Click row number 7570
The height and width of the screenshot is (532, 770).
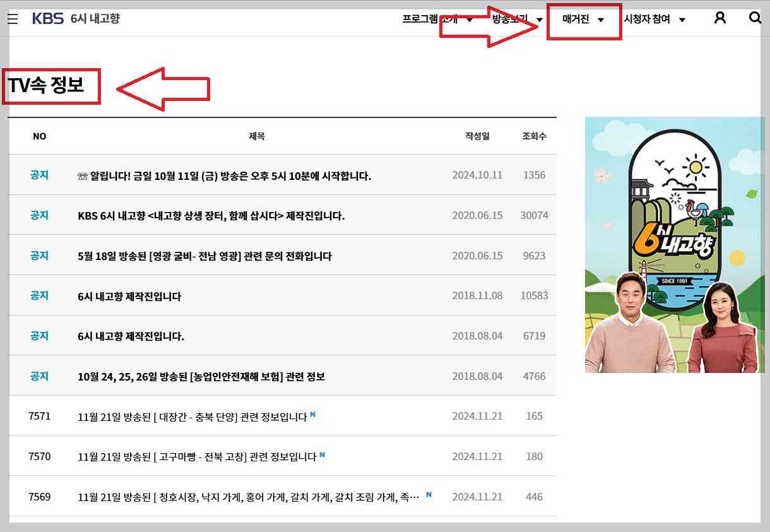coord(40,457)
